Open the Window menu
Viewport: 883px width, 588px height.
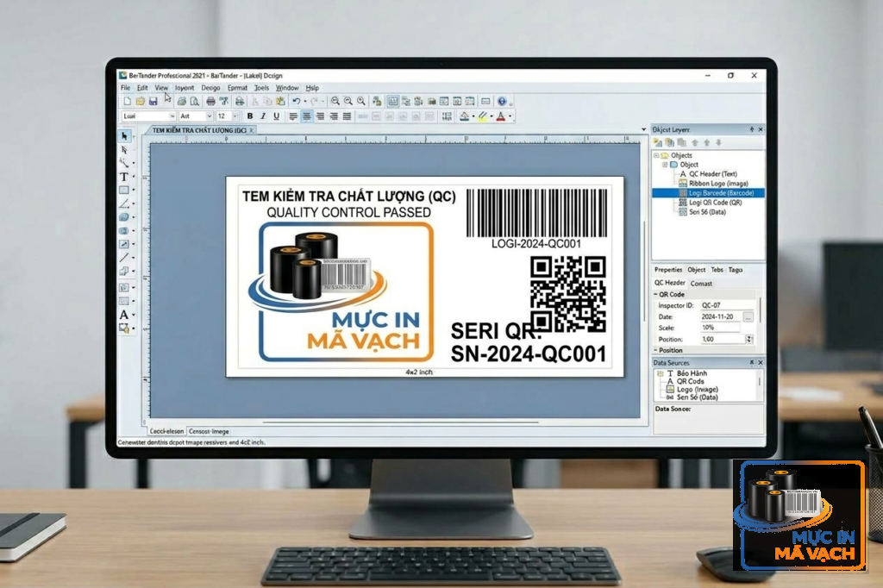click(x=287, y=88)
